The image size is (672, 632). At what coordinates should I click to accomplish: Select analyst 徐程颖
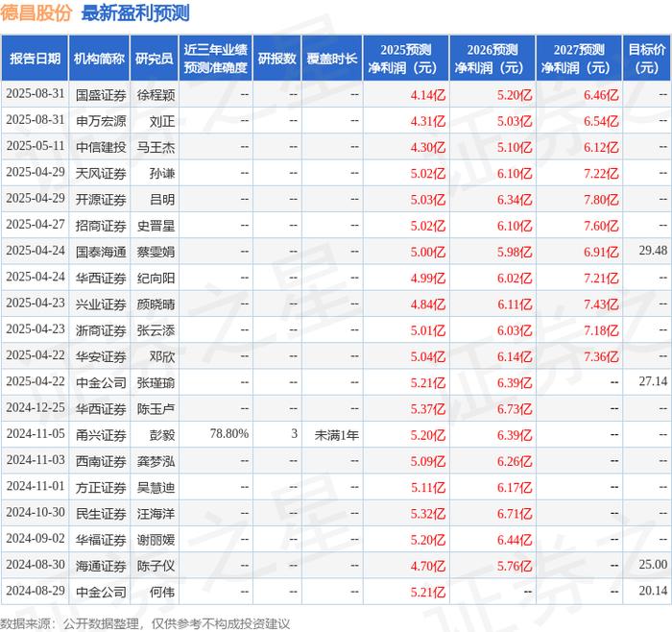tap(156, 95)
